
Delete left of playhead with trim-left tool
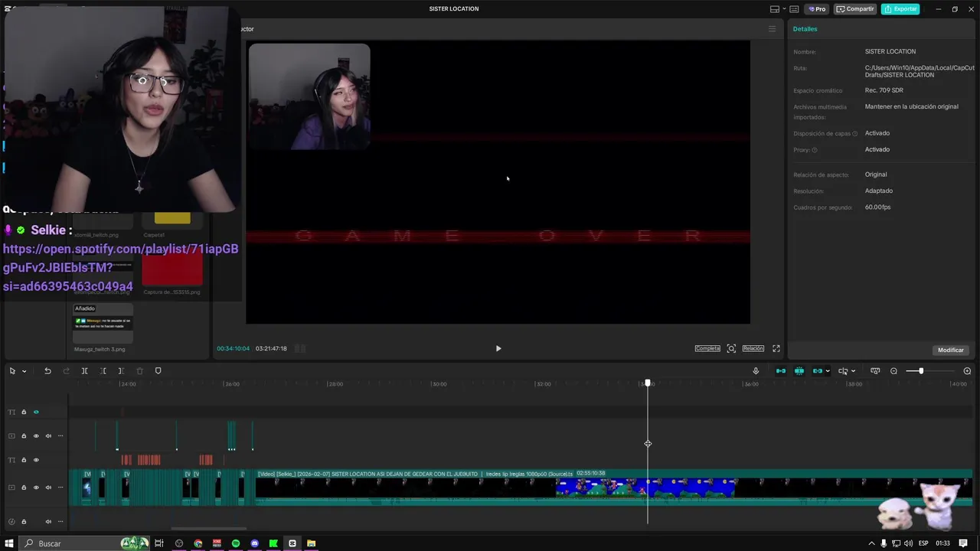coord(103,371)
